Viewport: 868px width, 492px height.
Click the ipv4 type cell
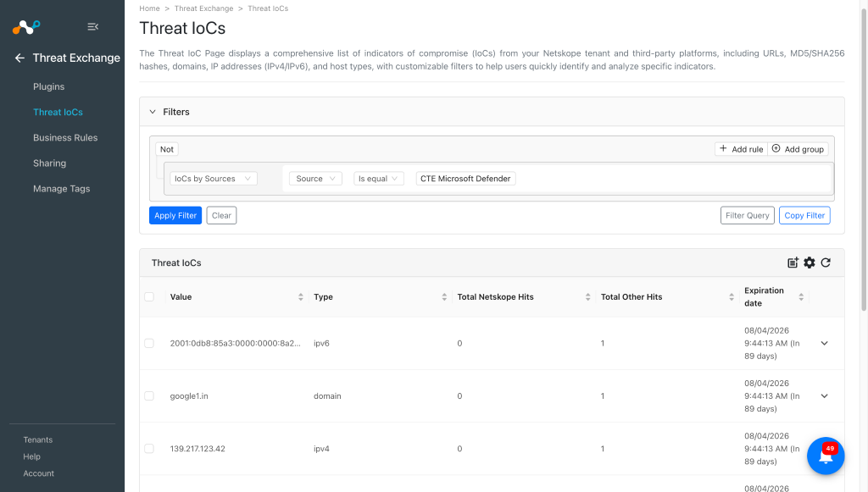pos(321,448)
